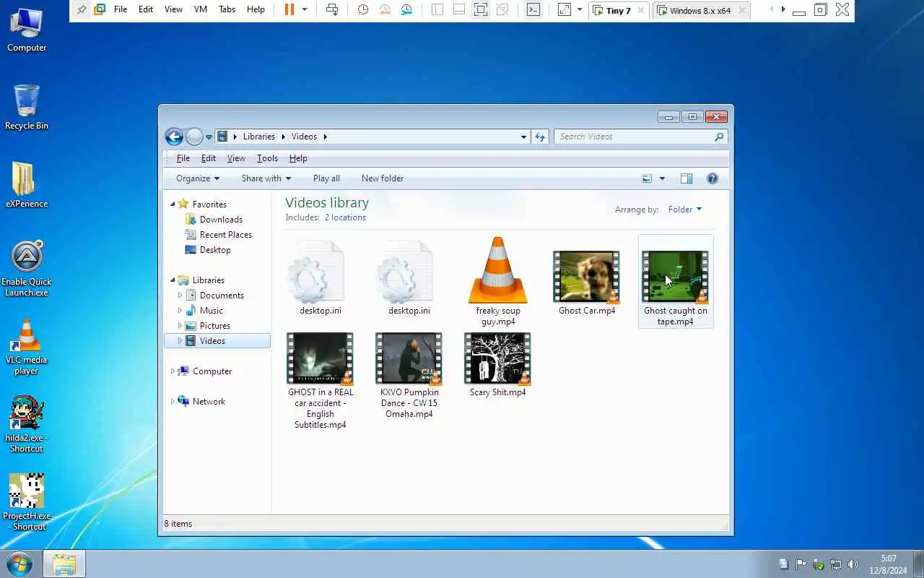This screenshot has height=578, width=924.
Task: Open the 2 locations link
Action: (x=345, y=217)
